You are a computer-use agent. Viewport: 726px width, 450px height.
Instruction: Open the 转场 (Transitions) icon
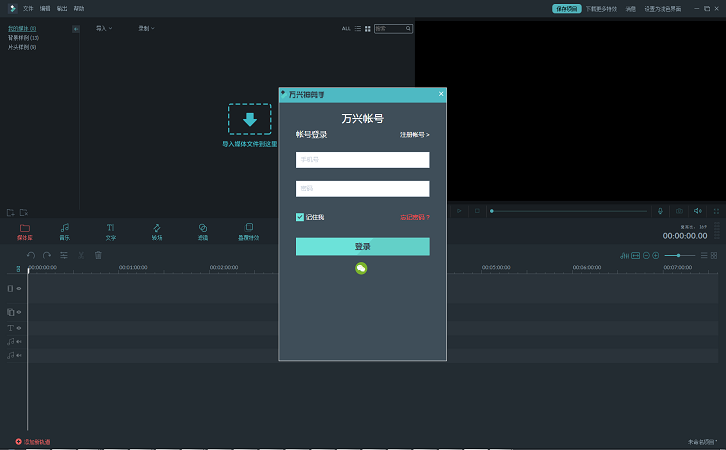[157, 231]
